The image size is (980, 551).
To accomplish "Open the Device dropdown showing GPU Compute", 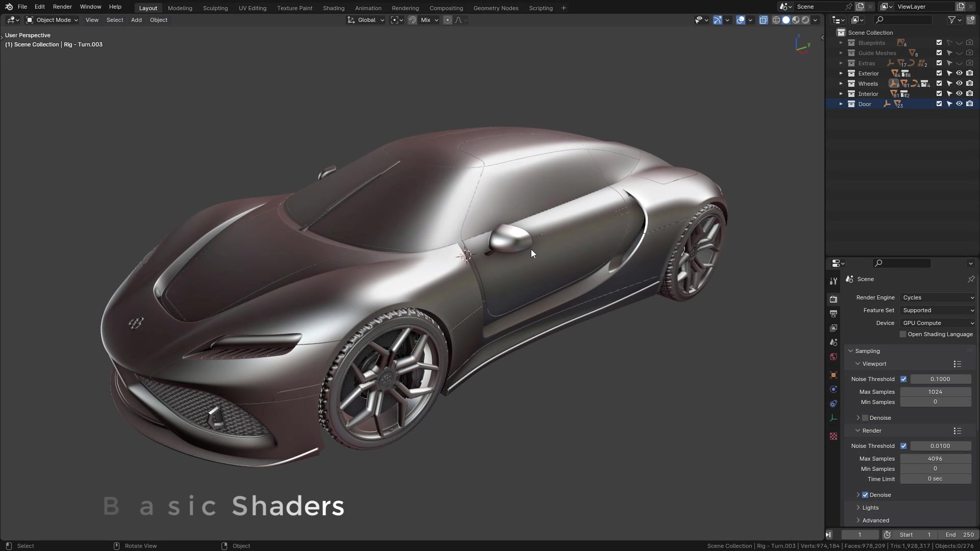I will click(x=938, y=323).
